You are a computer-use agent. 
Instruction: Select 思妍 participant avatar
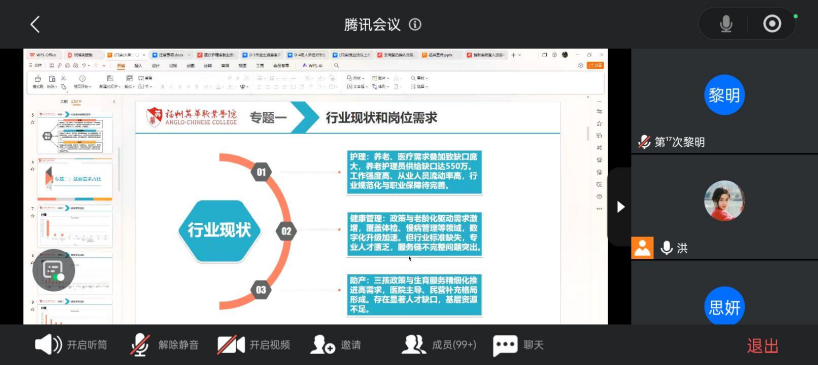pyautogui.click(x=724, y=307)
